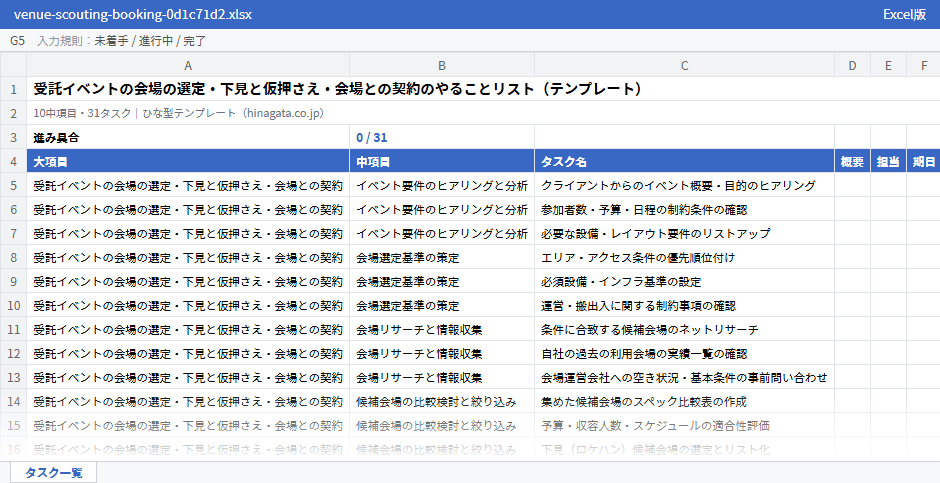The width and height of the screenshot is (940, 483).
Task: Click the Excel版 label in title bar
Action: [x=904, y=14]
